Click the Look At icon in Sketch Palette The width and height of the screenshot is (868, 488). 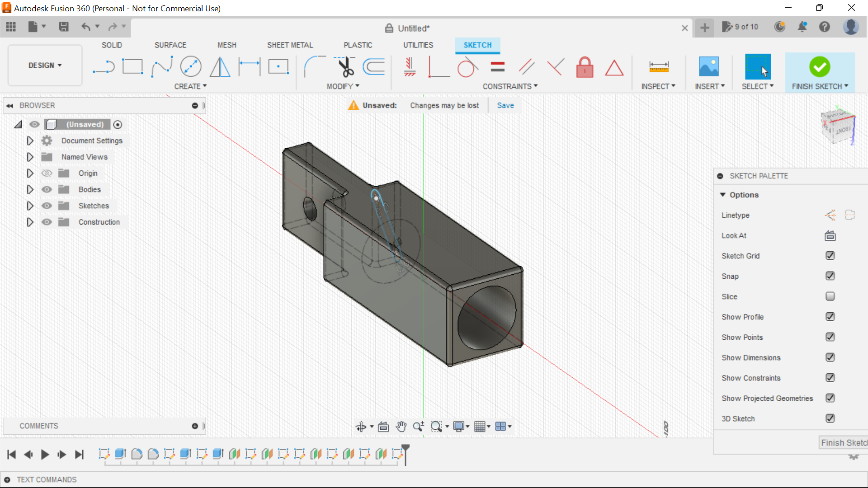tap(830, 235)
